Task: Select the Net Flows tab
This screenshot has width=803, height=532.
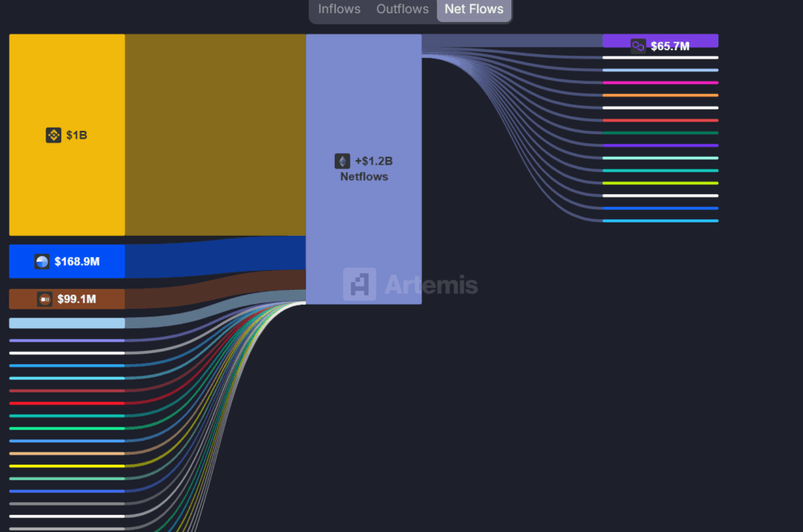Action: pyautogui.click(x=474, y=9)
